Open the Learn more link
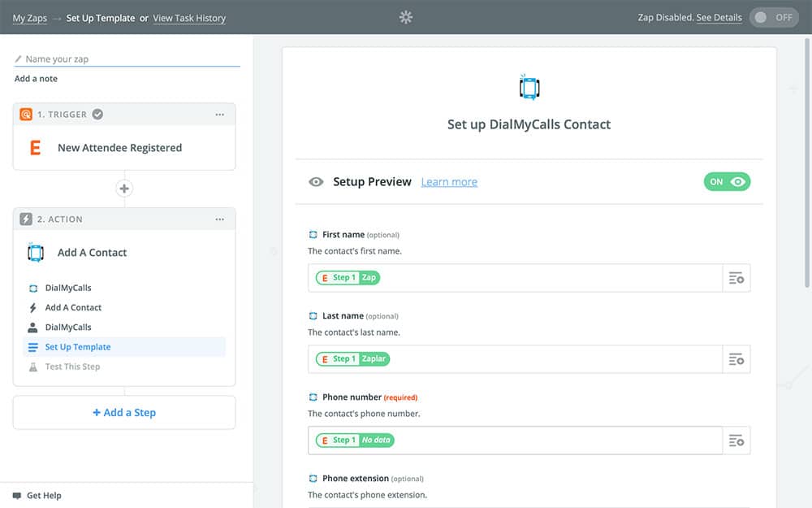The width and height of the screenshot is (812, 508). tap(449, 182)
